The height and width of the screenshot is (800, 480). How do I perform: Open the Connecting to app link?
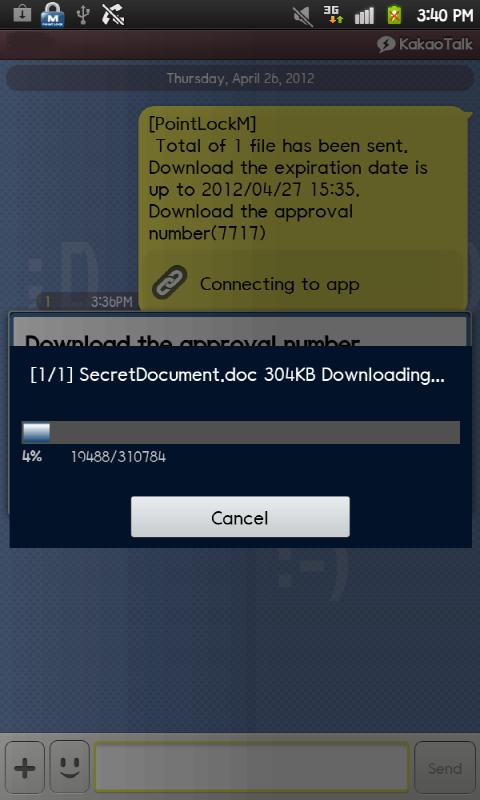280,284
